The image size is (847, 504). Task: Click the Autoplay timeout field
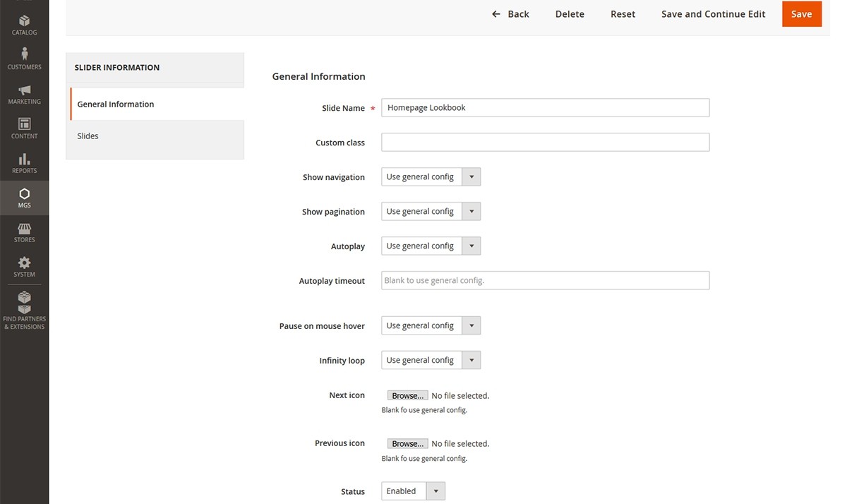tap(545, 280)
